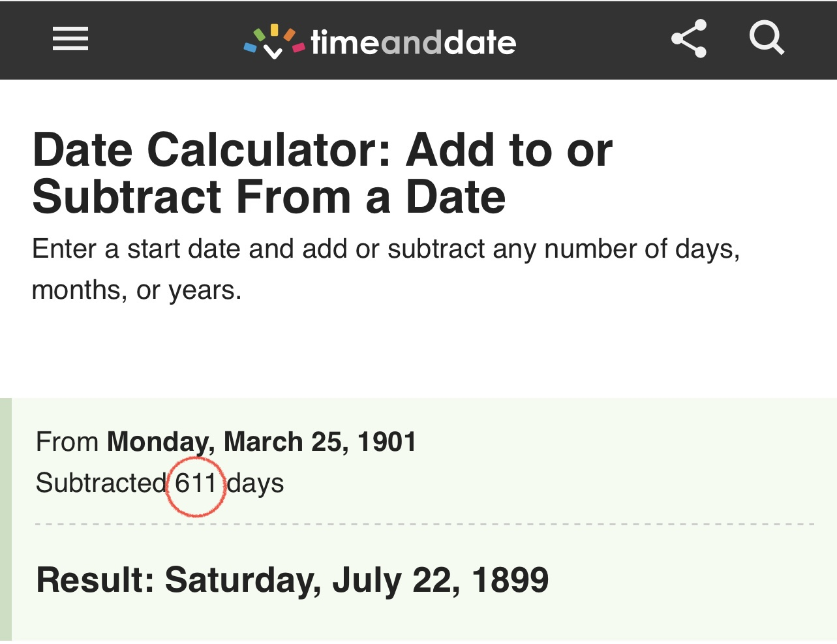Click the year 1901 in the start date

point(387,442)
